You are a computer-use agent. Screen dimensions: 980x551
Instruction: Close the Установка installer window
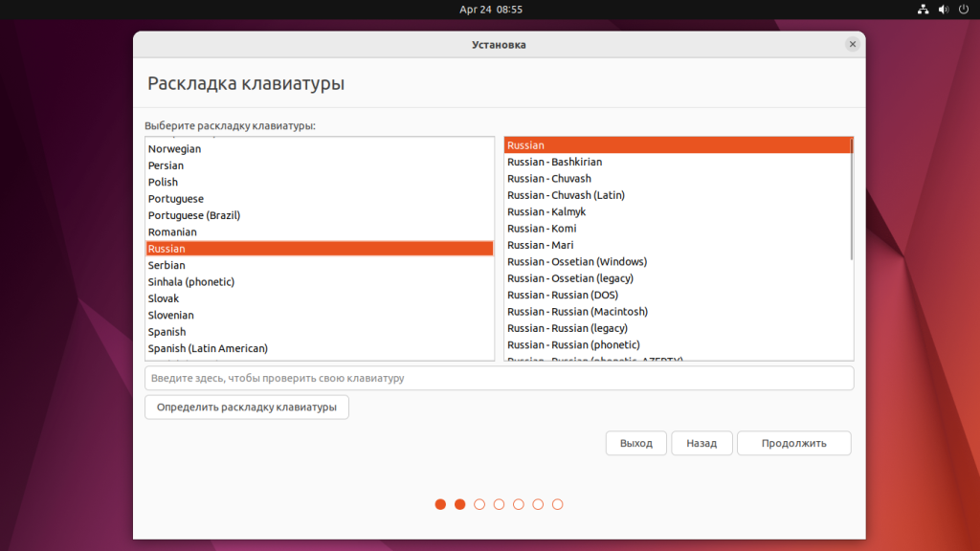point(852,44)
